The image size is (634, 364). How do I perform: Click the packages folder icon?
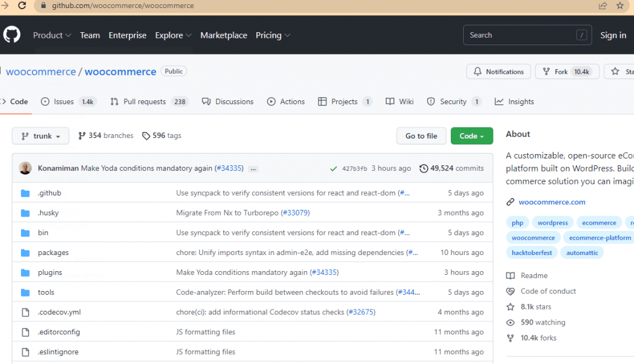[x=25, y=253]
